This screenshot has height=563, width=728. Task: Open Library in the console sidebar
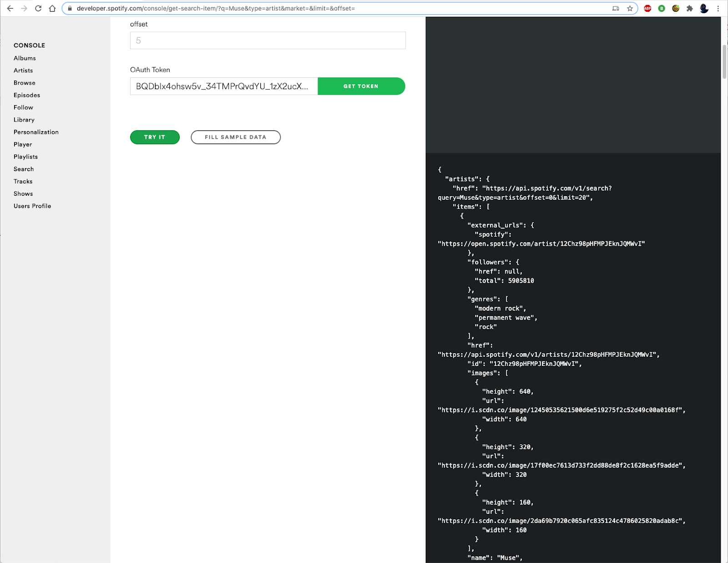coord(24,120)
